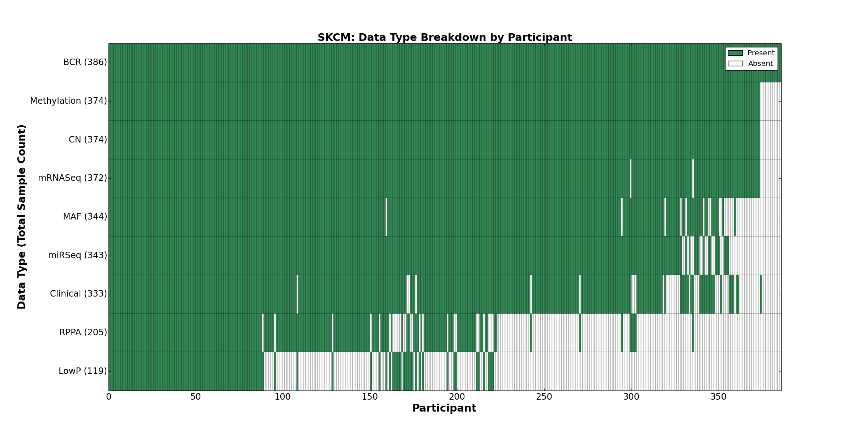Click the green Present legend swatch
This screenshot has height=434, width=868.
pyautogui.click(x=735, y=53)
